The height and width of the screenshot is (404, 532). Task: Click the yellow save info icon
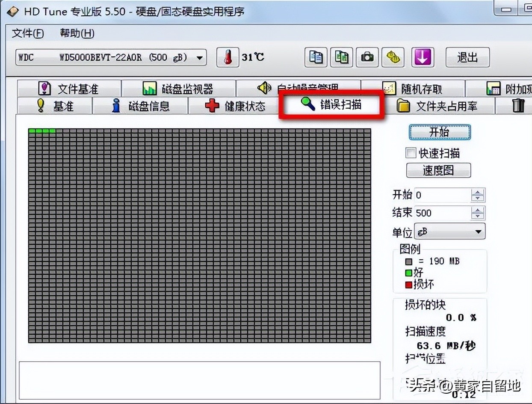[393, 57]
